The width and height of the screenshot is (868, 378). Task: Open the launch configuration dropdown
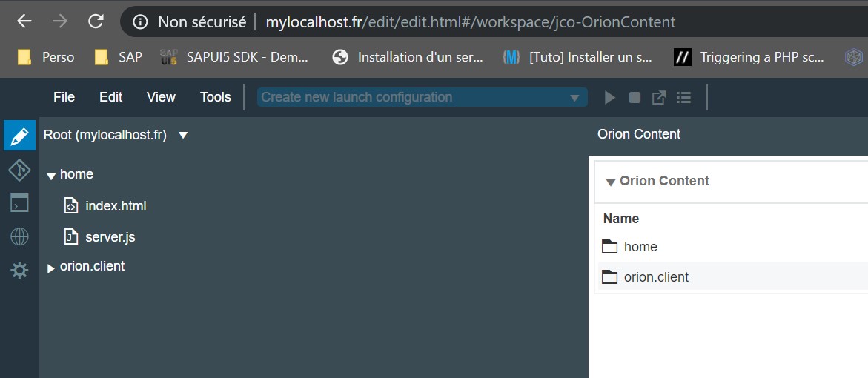click(422, 97)
